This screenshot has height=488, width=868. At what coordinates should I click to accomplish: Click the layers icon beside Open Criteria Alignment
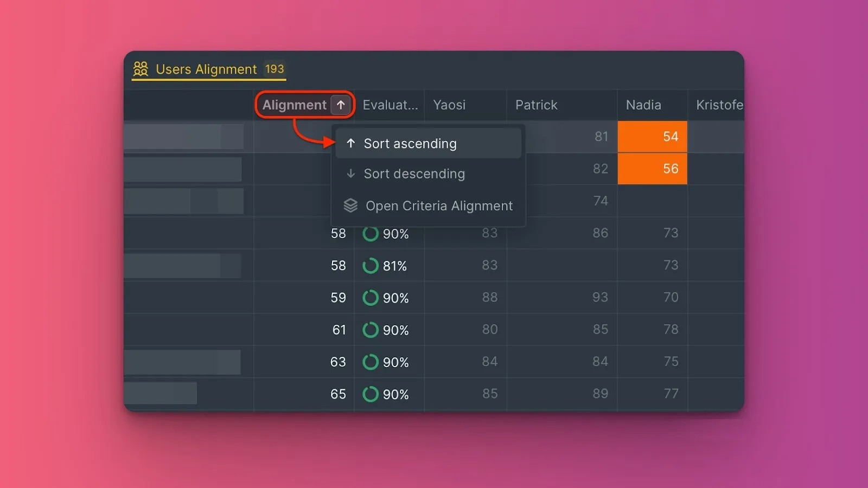click(x=351, y=206)
